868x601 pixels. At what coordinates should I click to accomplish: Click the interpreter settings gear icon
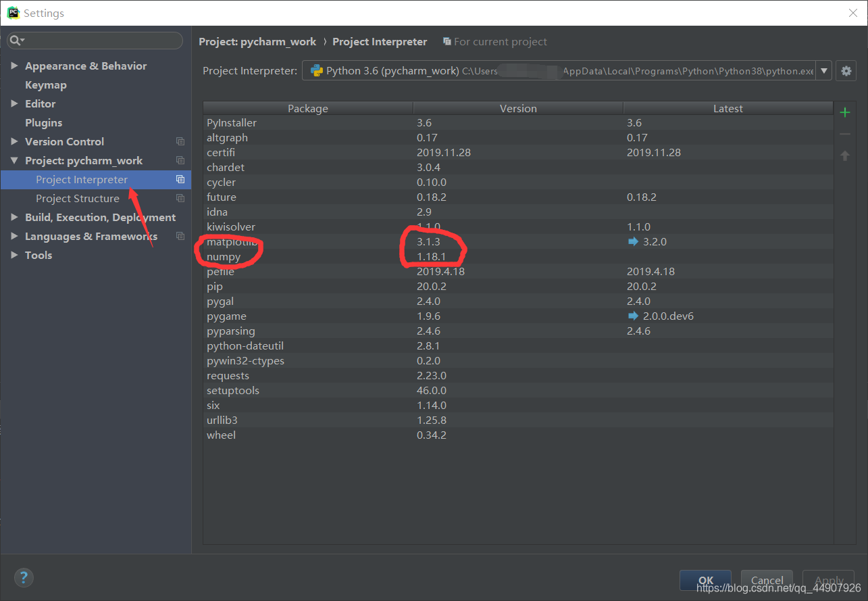pyautogui.click(x=846, y=70)
